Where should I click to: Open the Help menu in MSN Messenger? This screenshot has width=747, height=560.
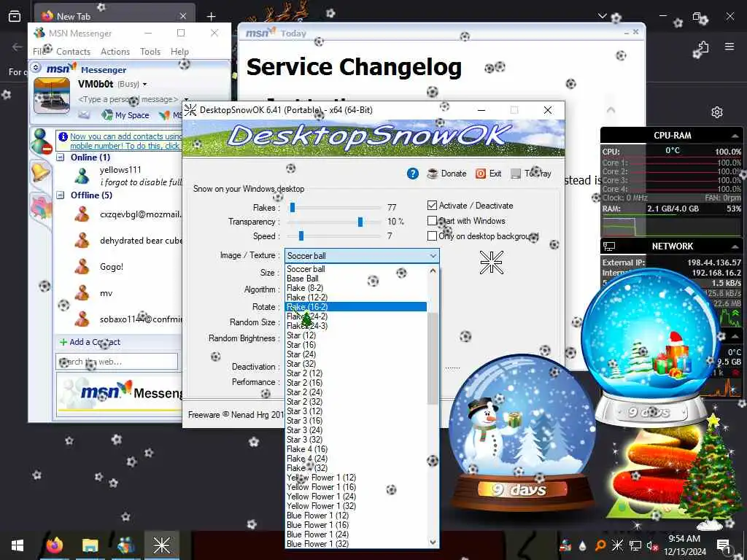[x=179, y=52]
